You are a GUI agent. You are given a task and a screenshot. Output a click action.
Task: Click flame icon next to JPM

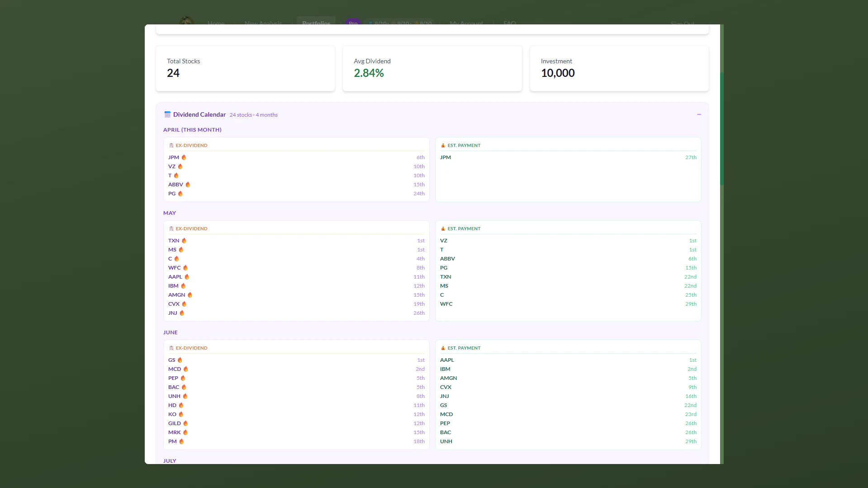(184, 157)
